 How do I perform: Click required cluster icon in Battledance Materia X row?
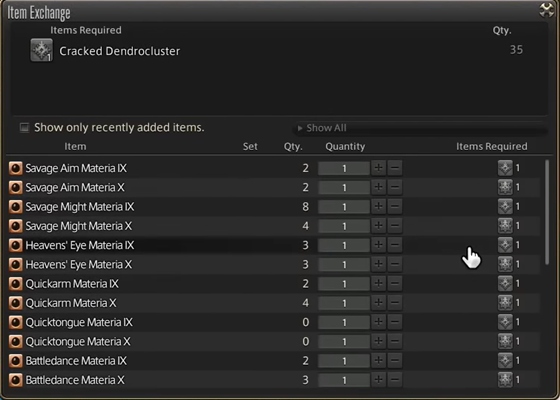[505, 380]
